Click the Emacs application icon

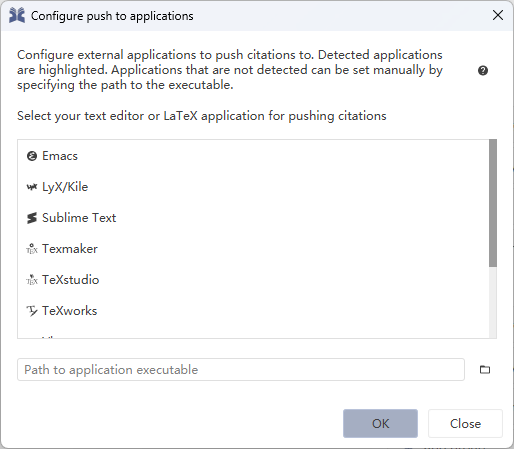pyautogui.click(x=32, y=156)
